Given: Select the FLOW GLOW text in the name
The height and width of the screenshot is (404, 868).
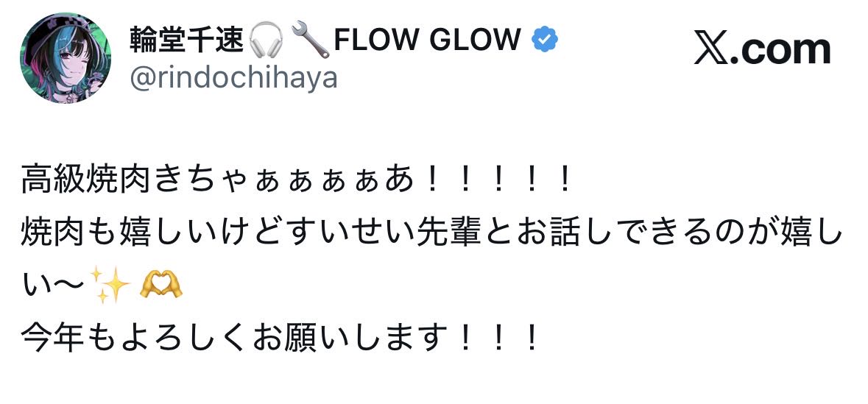Looking at the screenshot, I should (x=427, y=39).
